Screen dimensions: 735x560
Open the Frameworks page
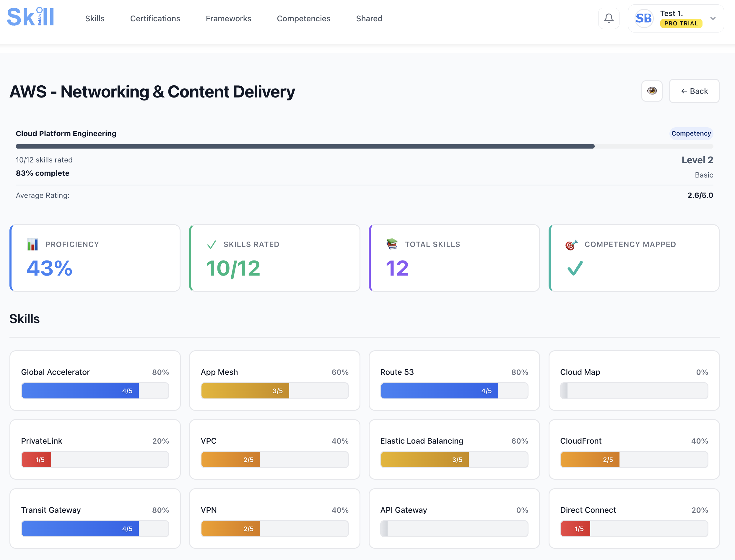[x=228, y=19]
